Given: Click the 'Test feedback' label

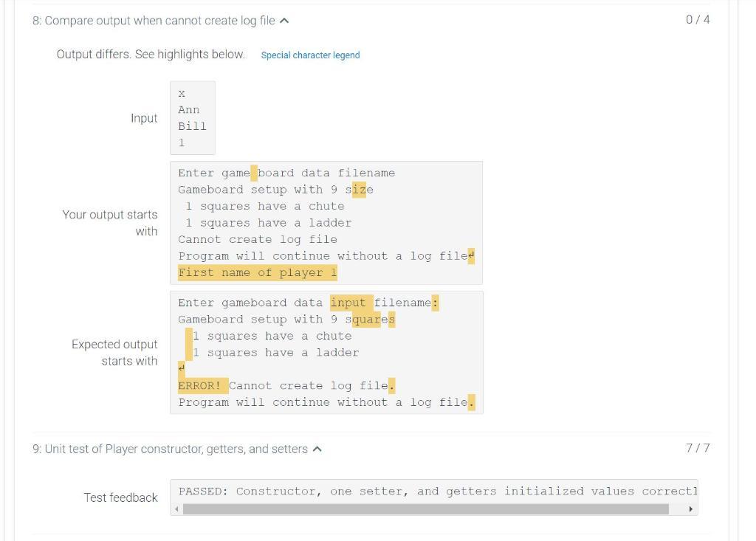Looking at the screenshot, I should pyautogui.click(x=120, y=497).
